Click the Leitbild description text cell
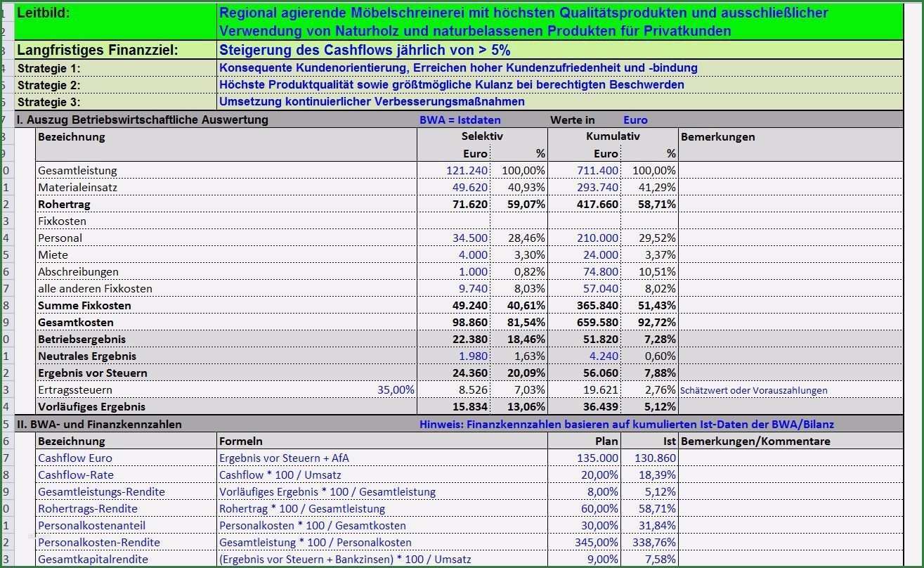Viewport: 924px width, 568px height. [x=523, y=22]
